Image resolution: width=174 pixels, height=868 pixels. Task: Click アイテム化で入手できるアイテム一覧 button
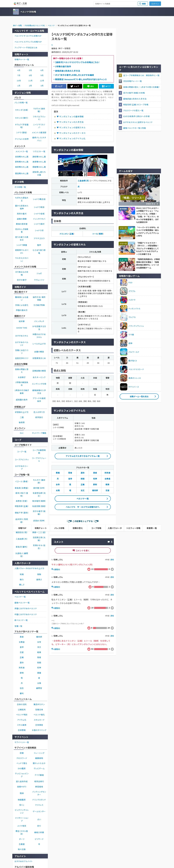83,456
